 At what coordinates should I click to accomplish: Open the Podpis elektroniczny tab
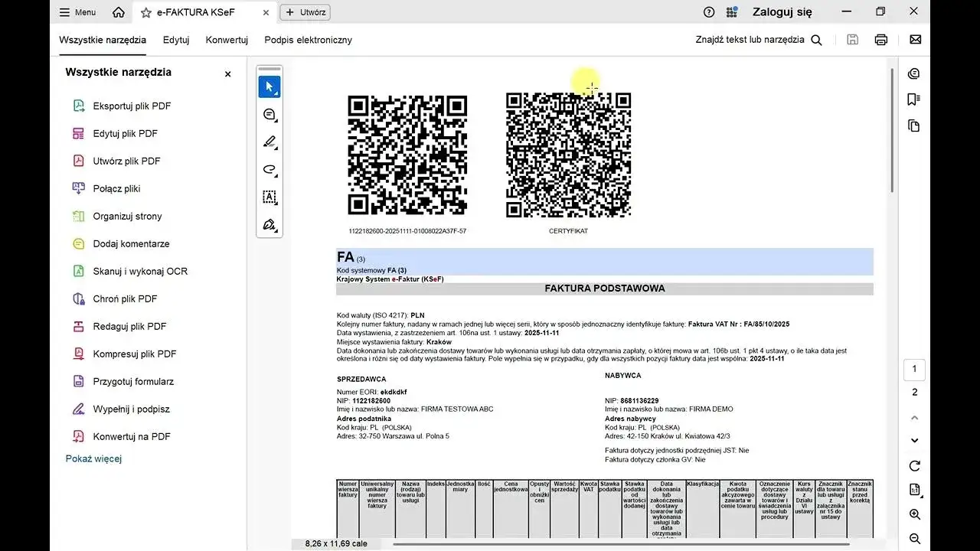[x=309, y=40]
